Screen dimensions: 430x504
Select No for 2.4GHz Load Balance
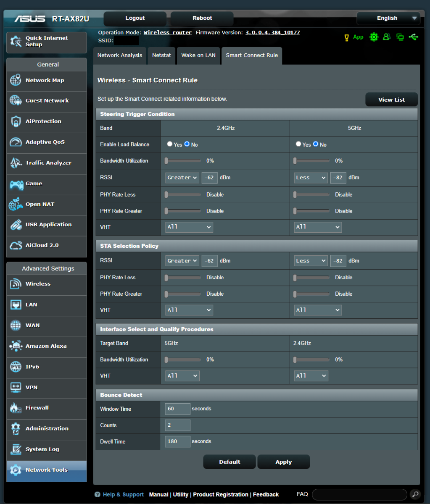tap(187, 144)
